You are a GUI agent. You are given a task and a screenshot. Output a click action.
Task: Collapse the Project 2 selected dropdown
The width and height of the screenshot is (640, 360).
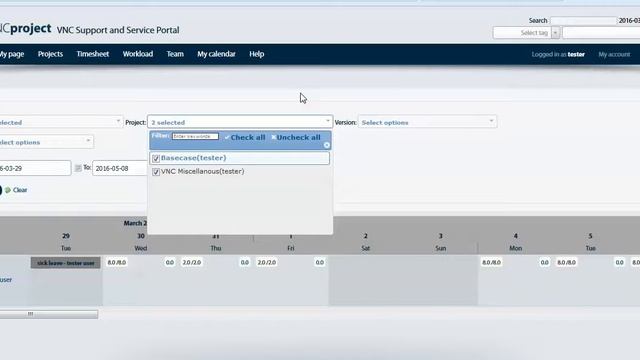(240, 122)
